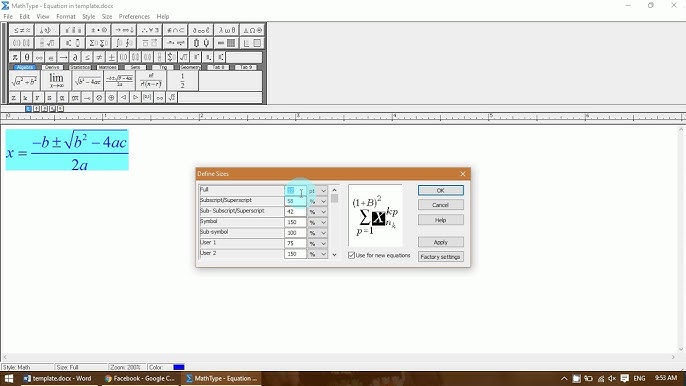
Task: Open the File menu
Action: click(x=8, y=17)
